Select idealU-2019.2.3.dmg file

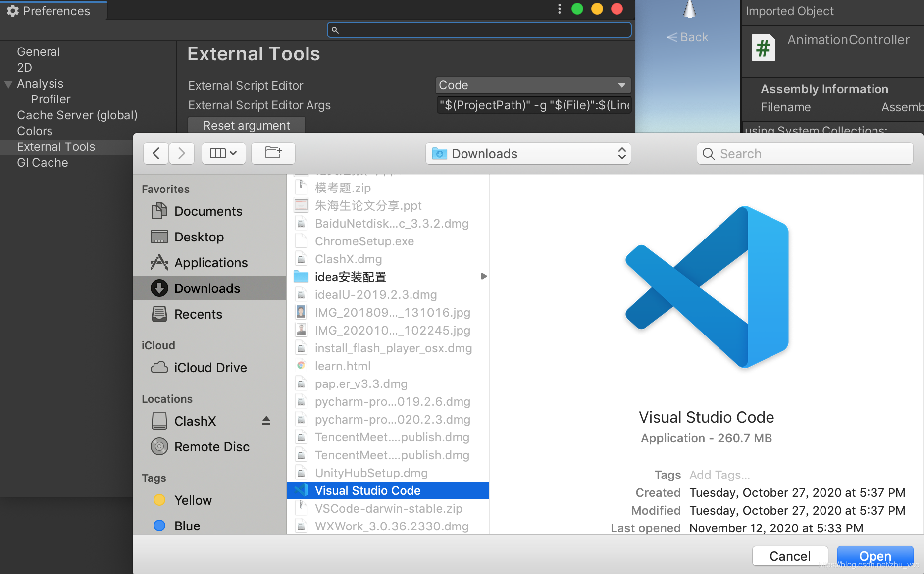click(388, 295)
